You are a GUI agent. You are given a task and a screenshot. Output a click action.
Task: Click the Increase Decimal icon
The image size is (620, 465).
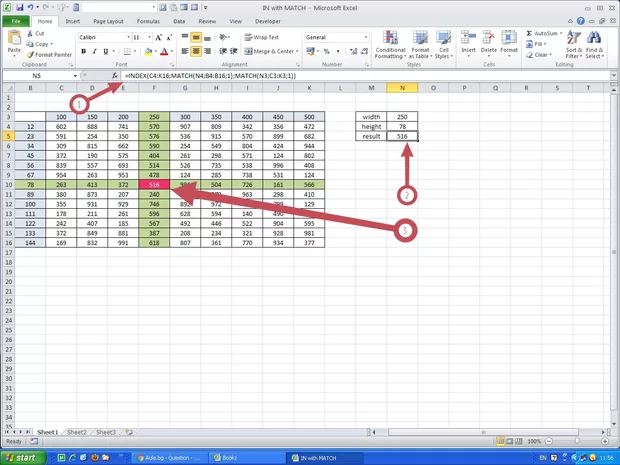click(x=353, y=51)
